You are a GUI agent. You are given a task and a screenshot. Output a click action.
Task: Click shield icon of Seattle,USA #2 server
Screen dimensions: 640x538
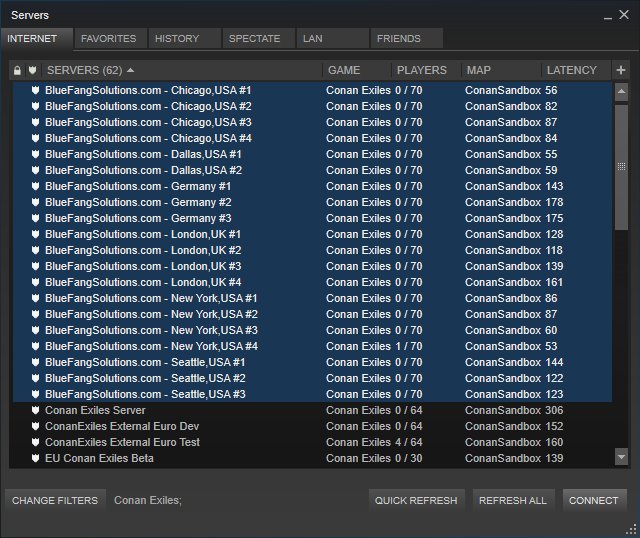[36, 378]
